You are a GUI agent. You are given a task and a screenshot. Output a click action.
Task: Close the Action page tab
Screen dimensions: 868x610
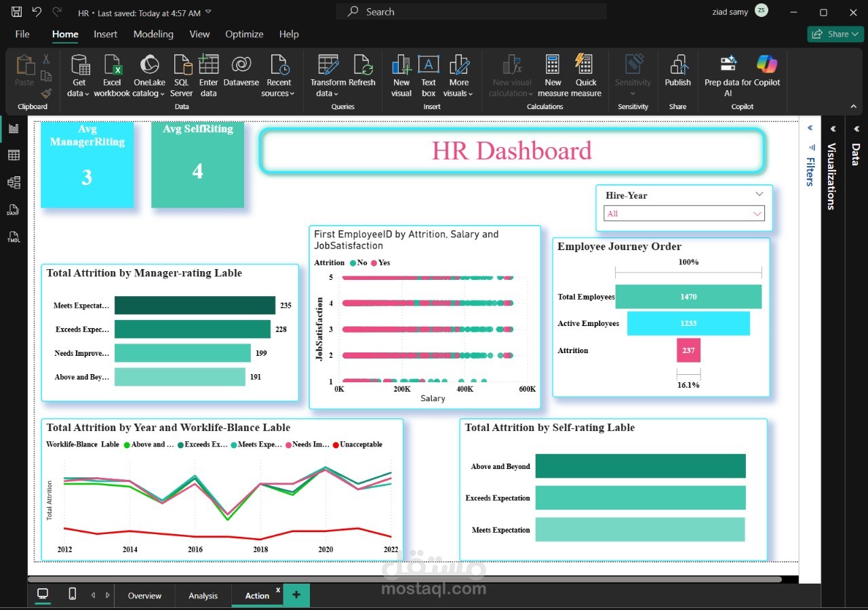(278, 590)
